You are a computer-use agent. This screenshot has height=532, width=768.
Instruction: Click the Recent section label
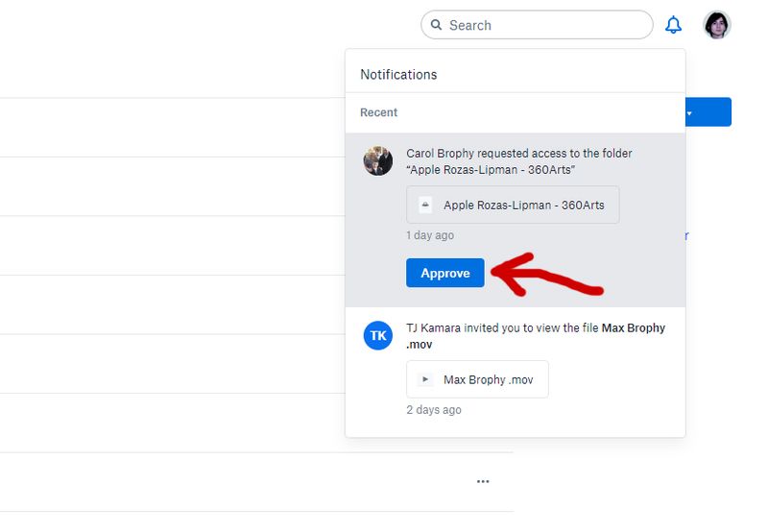coord(378,112)
